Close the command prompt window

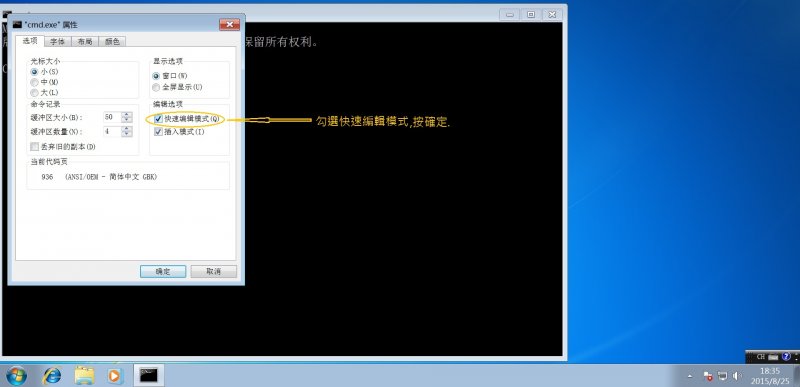point(552,15)
